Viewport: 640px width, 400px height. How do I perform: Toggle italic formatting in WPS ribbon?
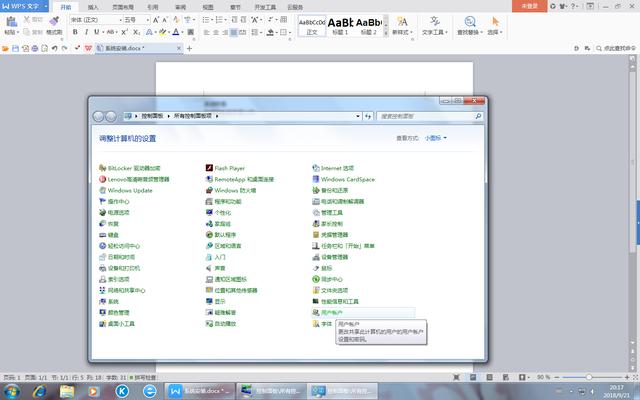click(x=86, y=32)
